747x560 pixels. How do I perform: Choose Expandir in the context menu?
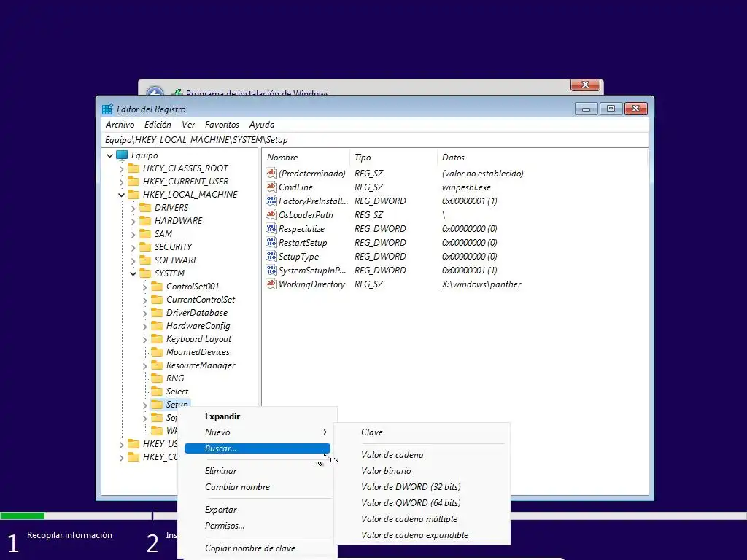click(258, 416)
